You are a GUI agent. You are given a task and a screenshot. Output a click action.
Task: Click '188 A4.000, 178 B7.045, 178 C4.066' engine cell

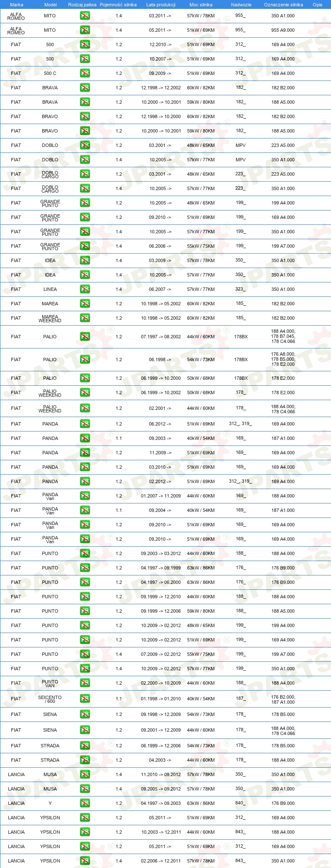click(x=283, y=336)
